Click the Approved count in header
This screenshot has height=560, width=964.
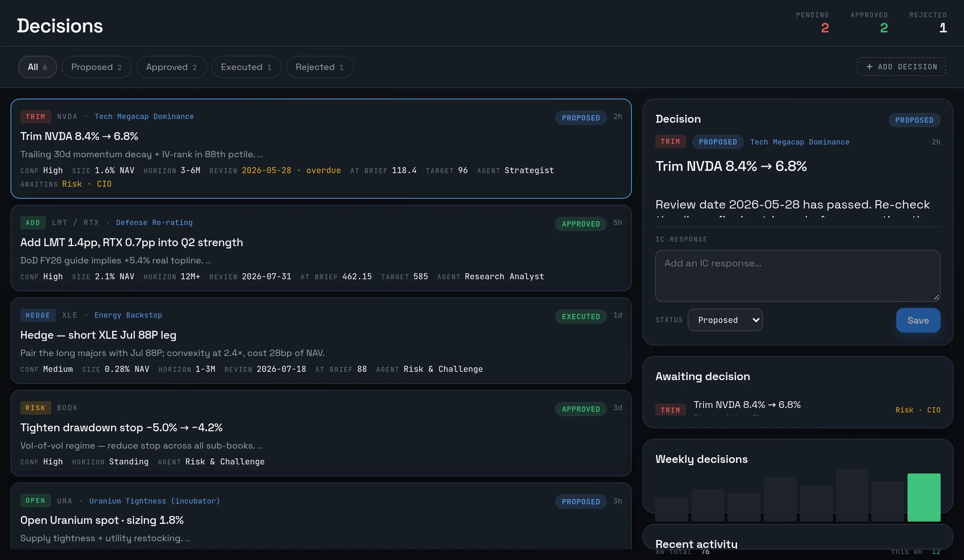[x=884, y=28]
